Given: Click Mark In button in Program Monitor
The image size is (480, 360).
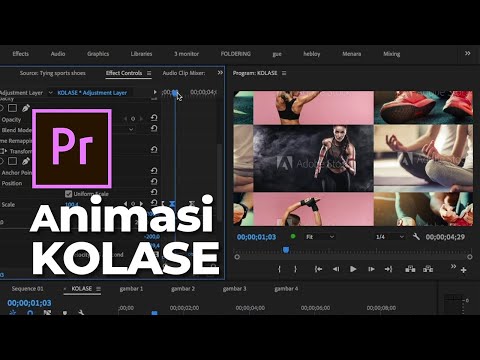Looking at the screenshot, I should [x=279, y=269].
